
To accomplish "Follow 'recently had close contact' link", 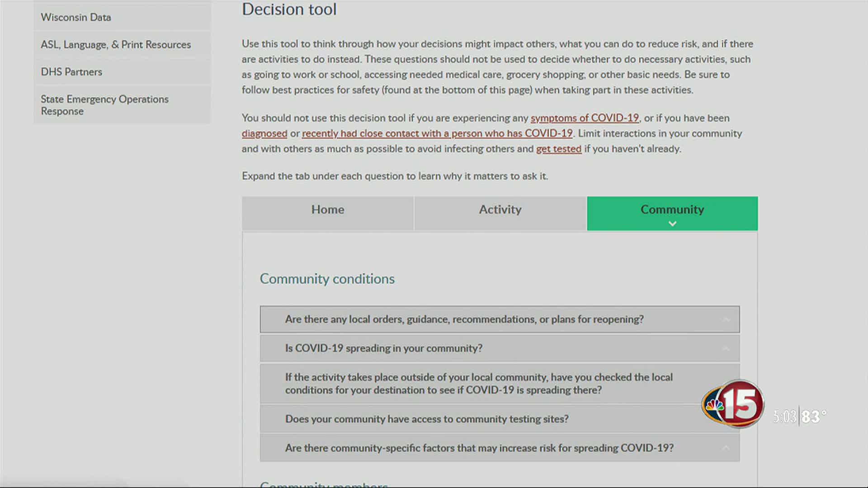I will pos(437,134).
